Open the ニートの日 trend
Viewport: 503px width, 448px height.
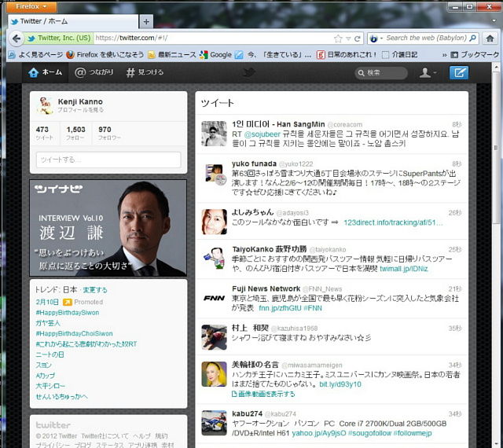click(x=50, y=354)
